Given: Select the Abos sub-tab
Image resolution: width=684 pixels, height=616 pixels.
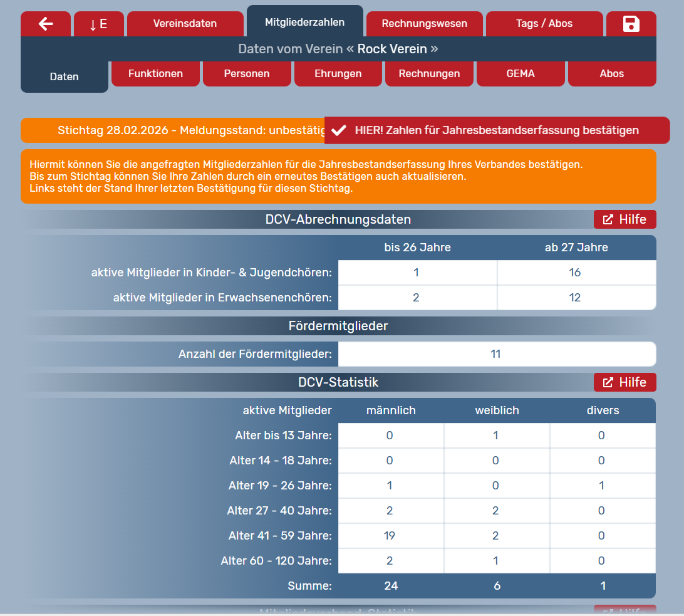Looking at the screenshot, I should click(611, 73).
